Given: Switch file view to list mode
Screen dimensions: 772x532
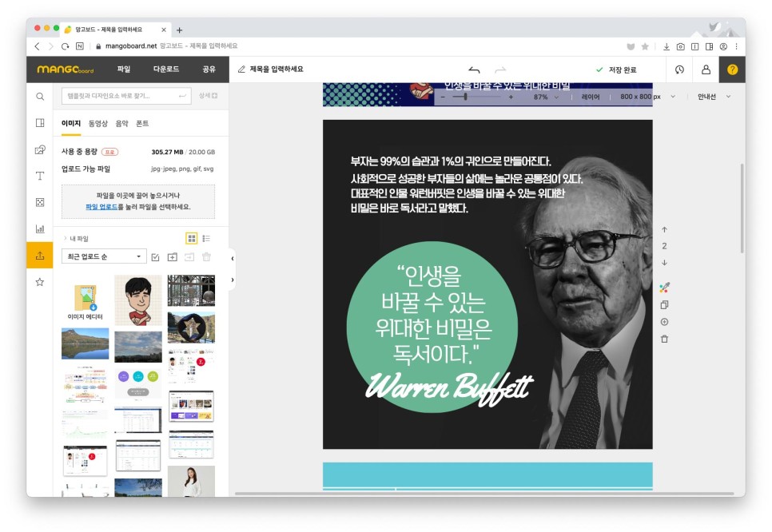Looking at the screenshot, I should tap(205, 238).
